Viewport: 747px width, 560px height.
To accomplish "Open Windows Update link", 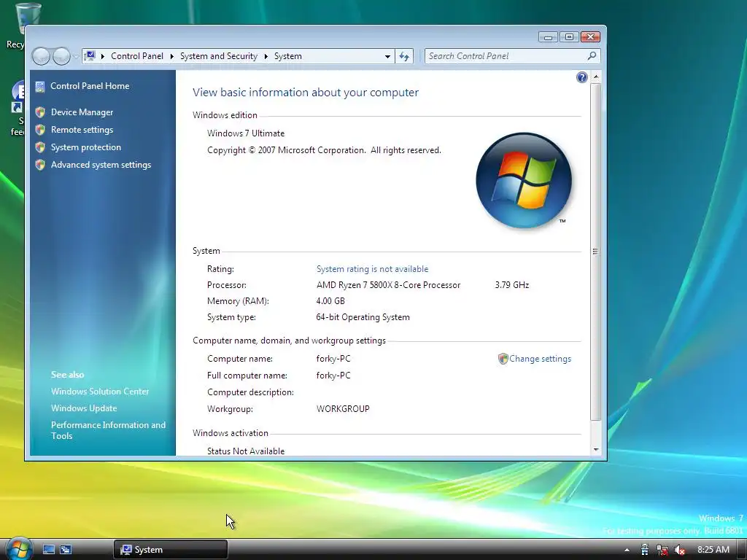I will point(84,408).
